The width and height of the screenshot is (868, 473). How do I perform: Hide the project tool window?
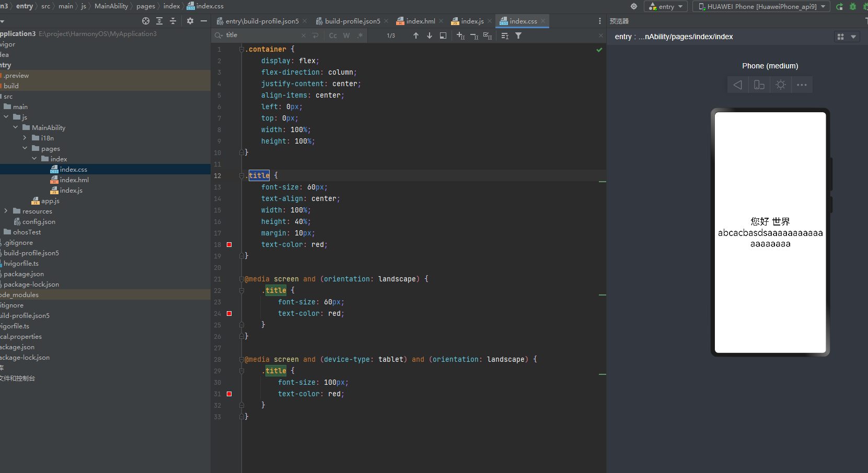[x=204, y=21]
